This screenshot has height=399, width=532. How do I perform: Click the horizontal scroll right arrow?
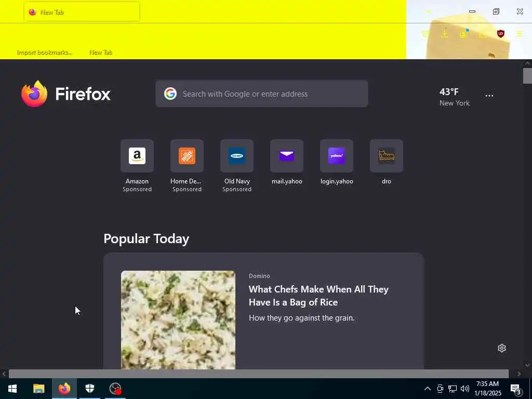click(x=519, y=374)
